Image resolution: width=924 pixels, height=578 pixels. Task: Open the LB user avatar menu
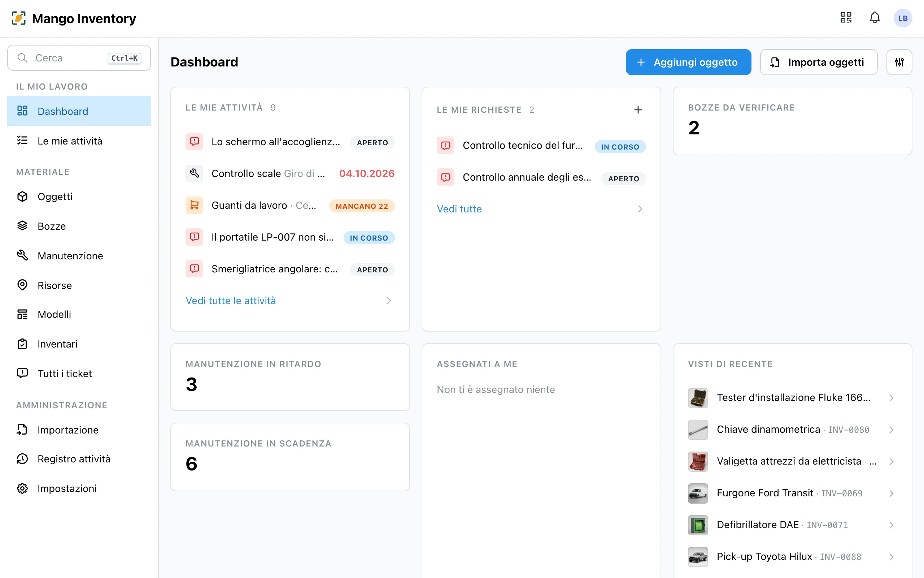click(903, 18)
